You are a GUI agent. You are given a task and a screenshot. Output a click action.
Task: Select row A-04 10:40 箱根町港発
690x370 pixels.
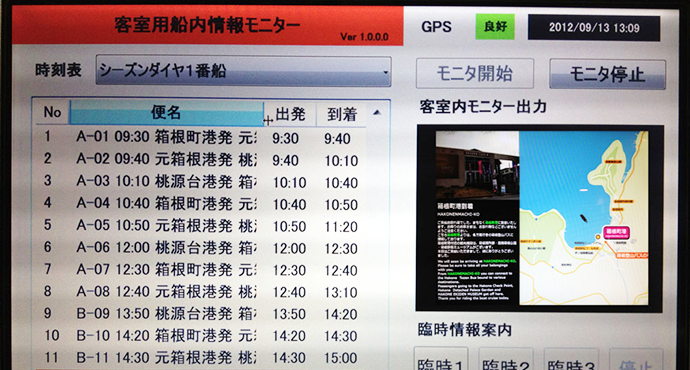click(x=200, y=204)
